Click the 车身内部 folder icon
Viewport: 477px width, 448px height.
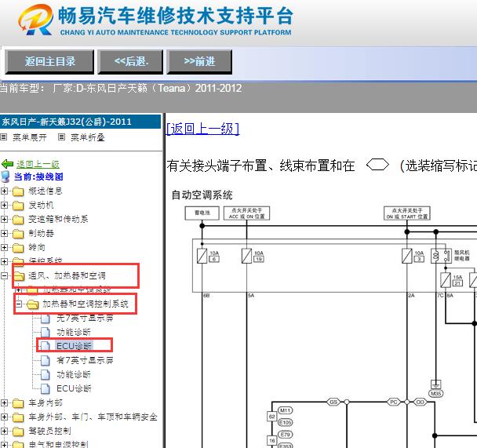[x=18, y=403]
